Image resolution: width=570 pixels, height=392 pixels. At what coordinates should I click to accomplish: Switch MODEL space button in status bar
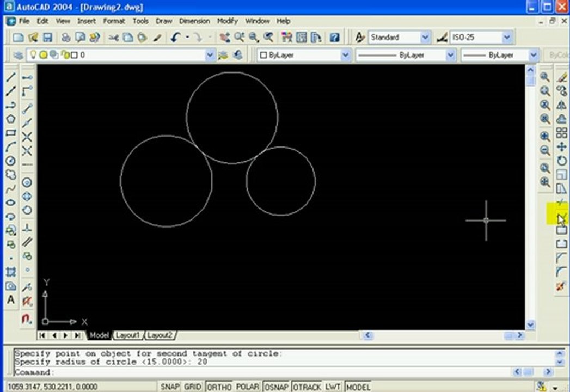[358, 387]
